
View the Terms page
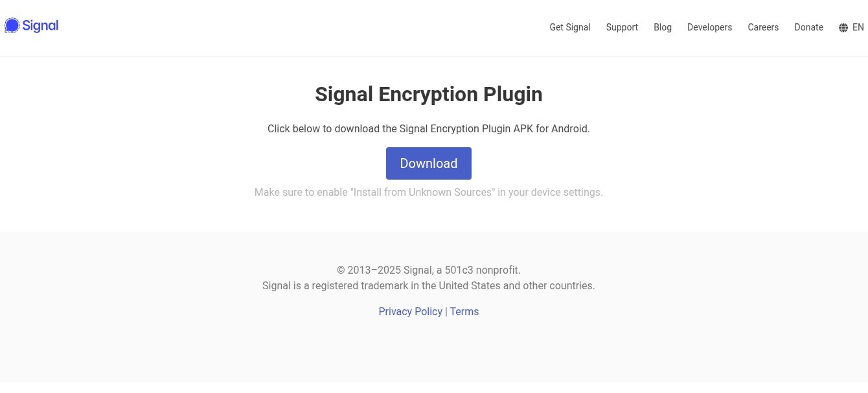464,311
